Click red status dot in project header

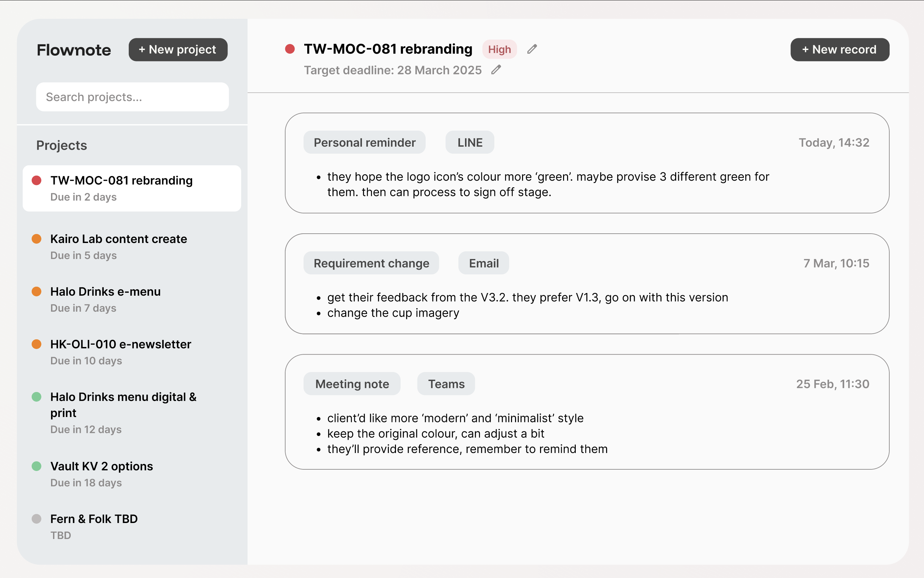tap(290, 49)
